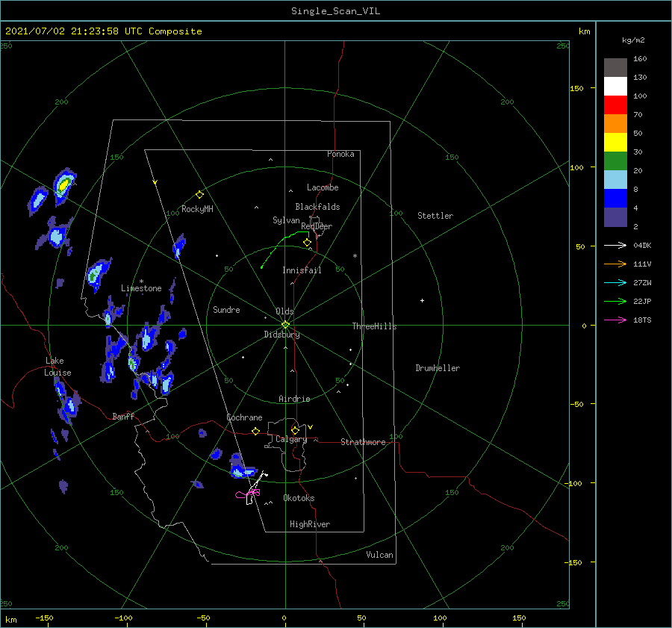Click the Banff town label
Viewport: 672px width, 628px height.
pos(123,416)
